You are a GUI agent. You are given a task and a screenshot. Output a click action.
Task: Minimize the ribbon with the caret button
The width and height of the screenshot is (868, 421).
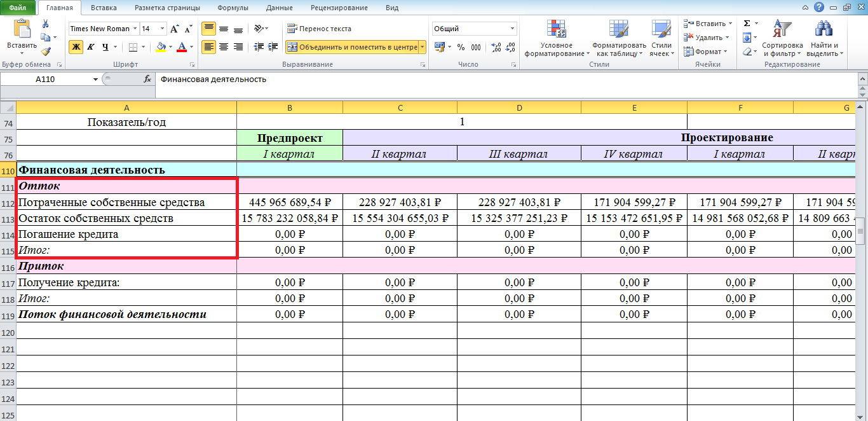coord(806,7)
